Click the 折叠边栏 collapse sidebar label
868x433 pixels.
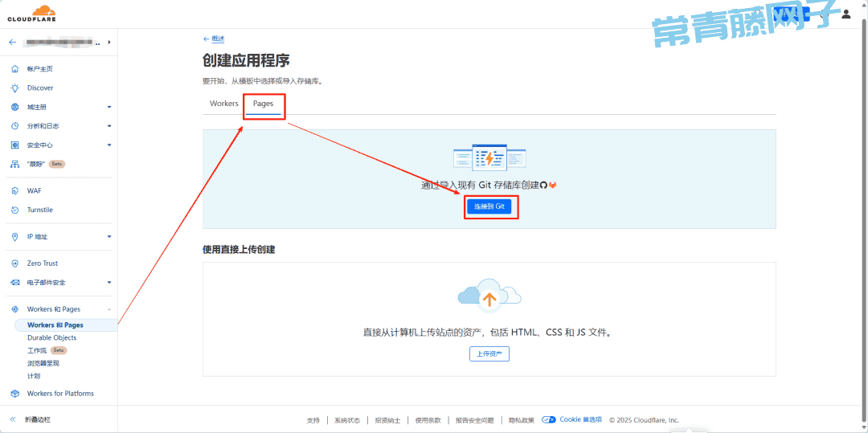tap(38, 419)
